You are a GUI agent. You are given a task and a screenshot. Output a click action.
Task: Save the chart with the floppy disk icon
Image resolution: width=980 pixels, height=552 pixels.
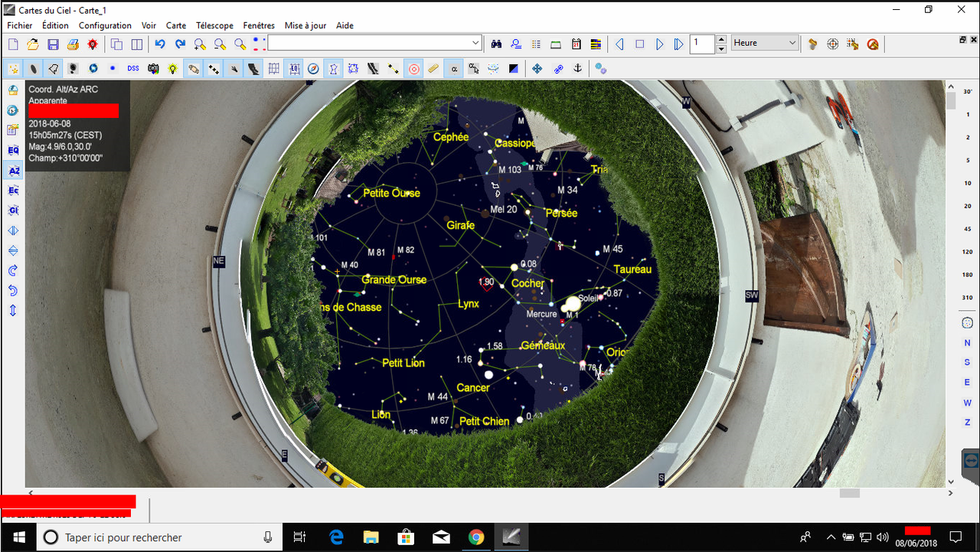53,44
